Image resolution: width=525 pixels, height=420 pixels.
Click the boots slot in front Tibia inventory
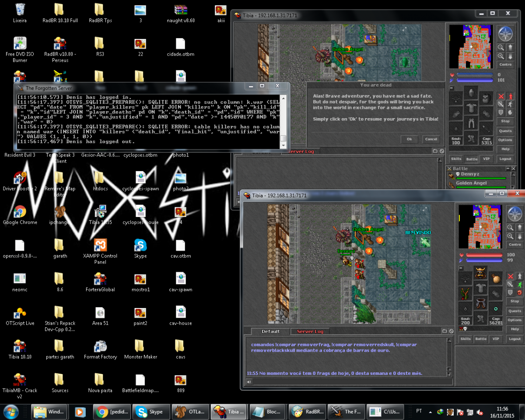click(x=480, y=318)
